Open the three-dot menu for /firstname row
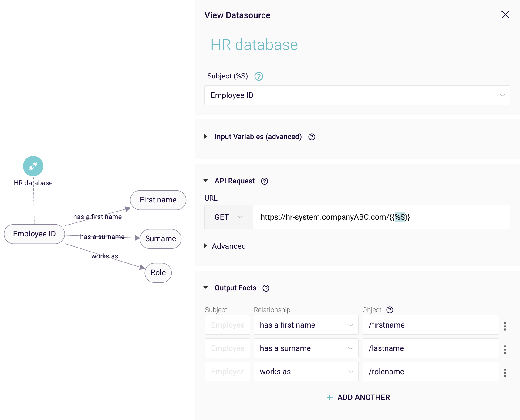The image size is (520, 420). pyautogui.click(x=505, y=326)
